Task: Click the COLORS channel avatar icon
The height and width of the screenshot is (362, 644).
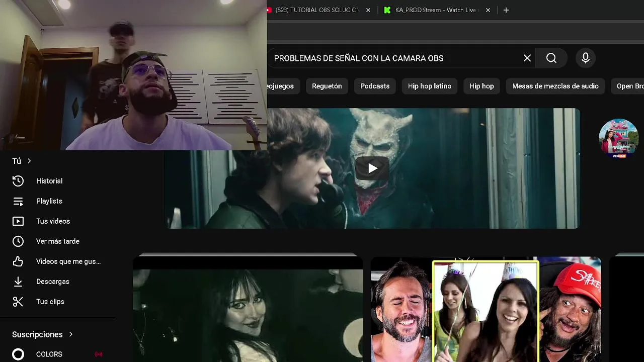Action: 18,354
